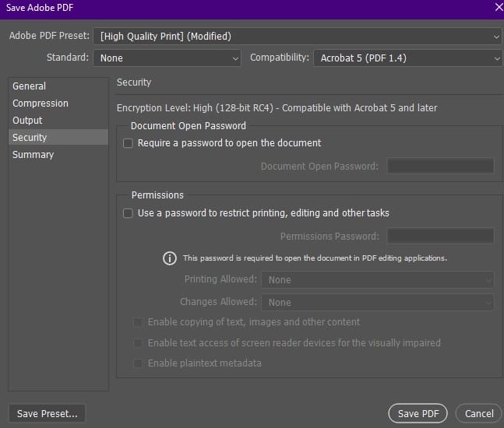Click the Permissions group title
This screenshot has height=428, width=504.
157,195
